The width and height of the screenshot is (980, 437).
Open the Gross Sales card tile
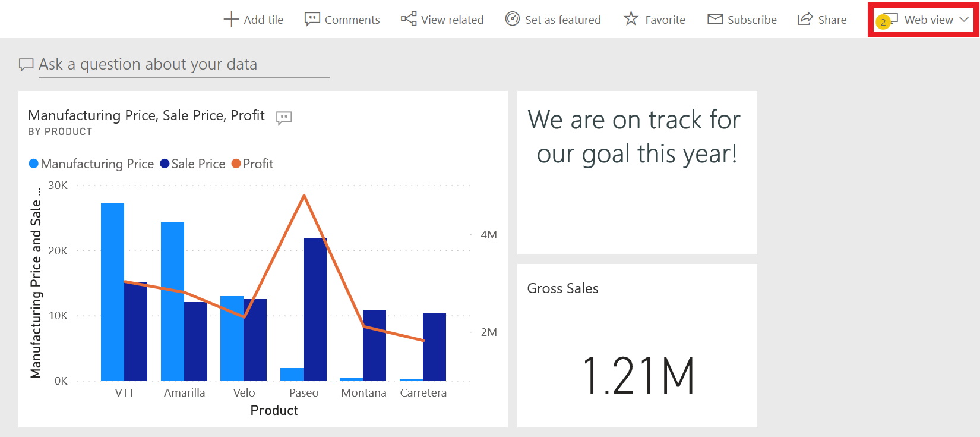[637, 345]
